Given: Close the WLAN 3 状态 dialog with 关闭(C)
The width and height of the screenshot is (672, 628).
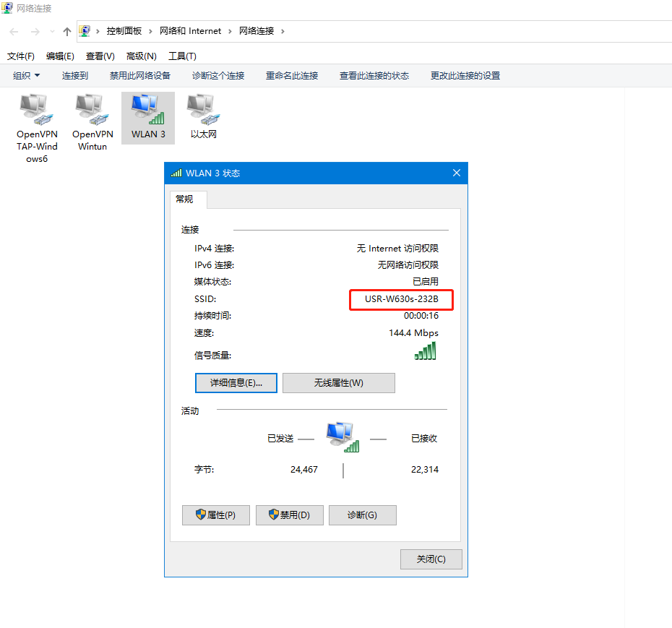Looking at the screenshot, I should [431, 559].
